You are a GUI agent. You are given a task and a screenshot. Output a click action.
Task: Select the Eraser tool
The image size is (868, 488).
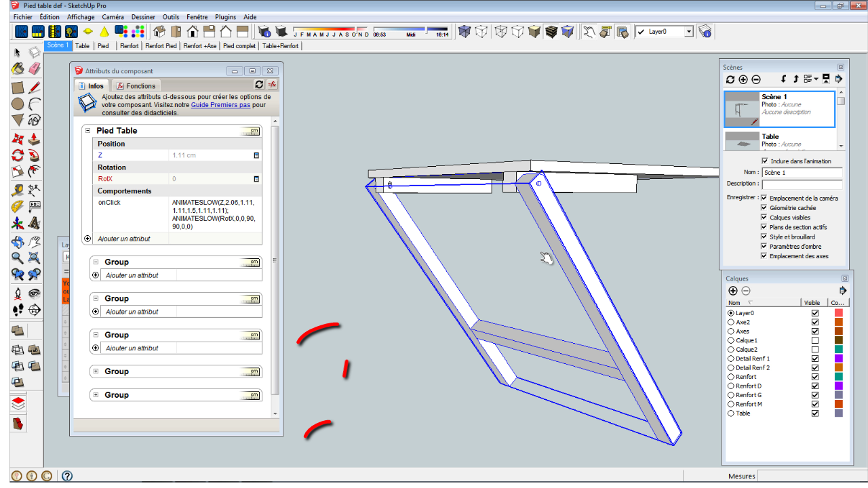[35, 68]
